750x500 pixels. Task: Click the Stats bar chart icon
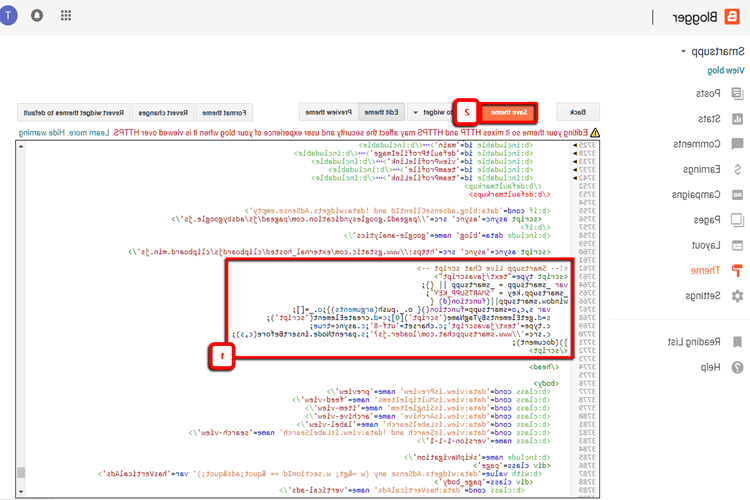coord(737,119)
